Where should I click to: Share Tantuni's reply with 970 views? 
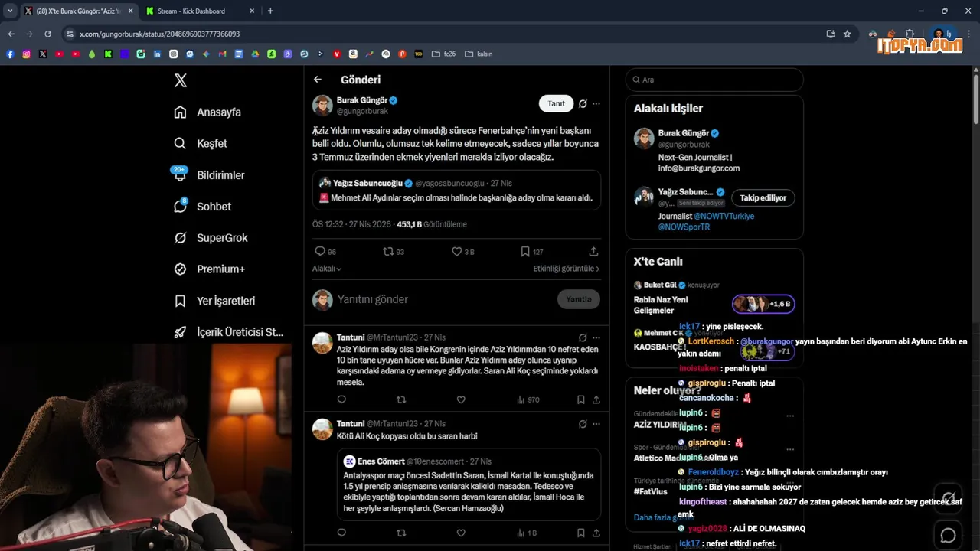(596, 399)
